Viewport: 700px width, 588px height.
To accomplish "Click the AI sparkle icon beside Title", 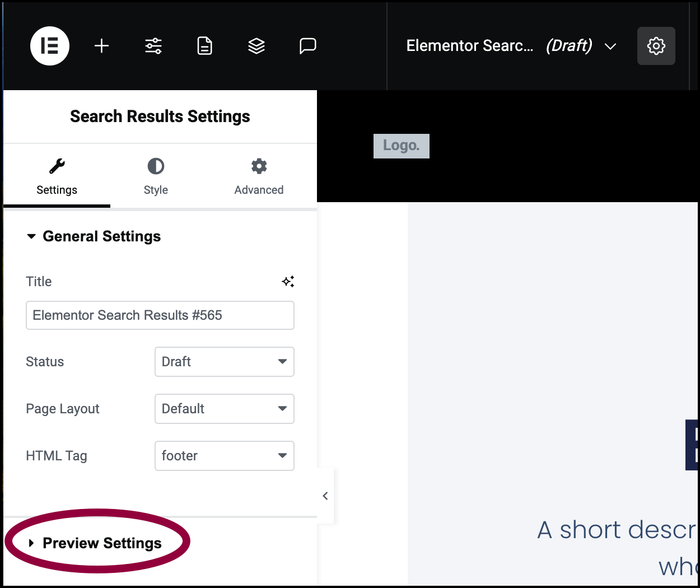I will coord(288,282).
